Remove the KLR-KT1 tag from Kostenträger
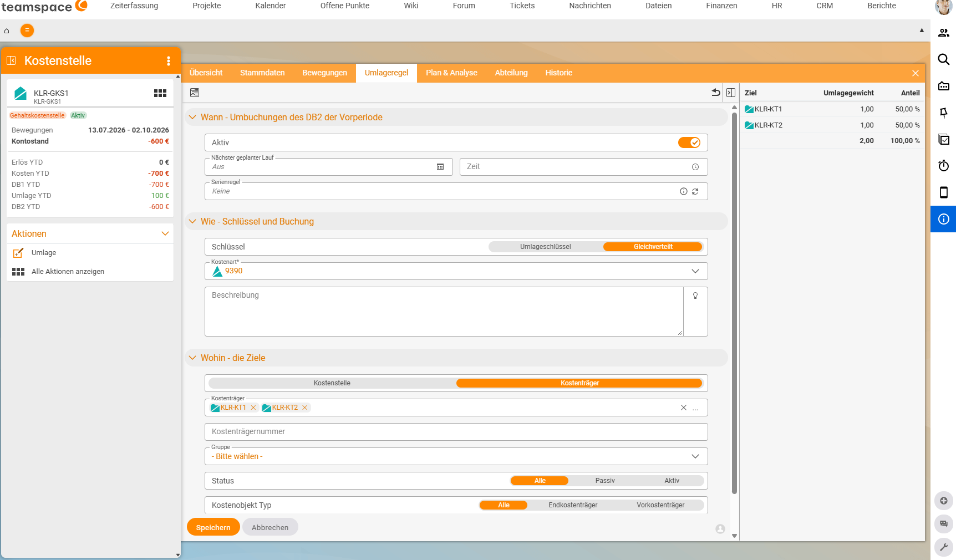956x560 pixels. [253, 408]
